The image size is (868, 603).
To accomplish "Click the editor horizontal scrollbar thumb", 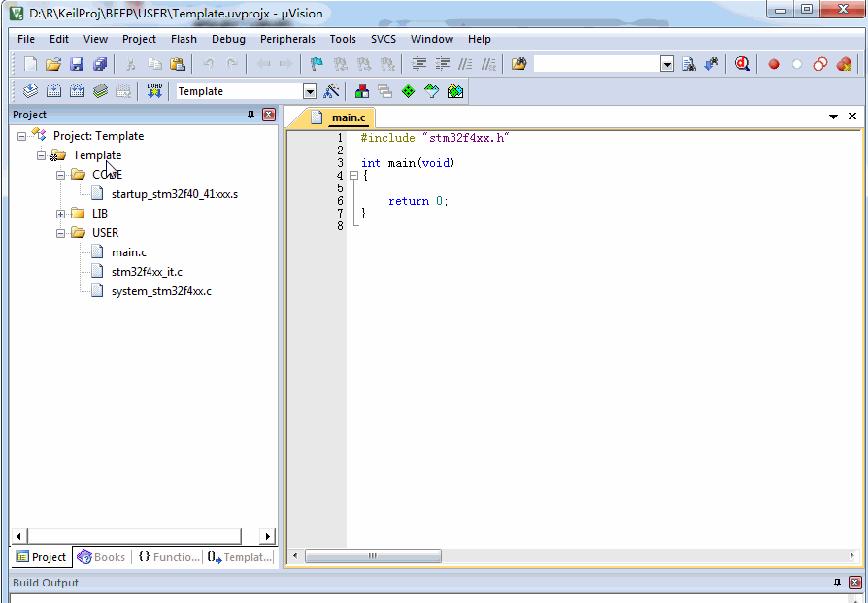I will pos(373,555).
